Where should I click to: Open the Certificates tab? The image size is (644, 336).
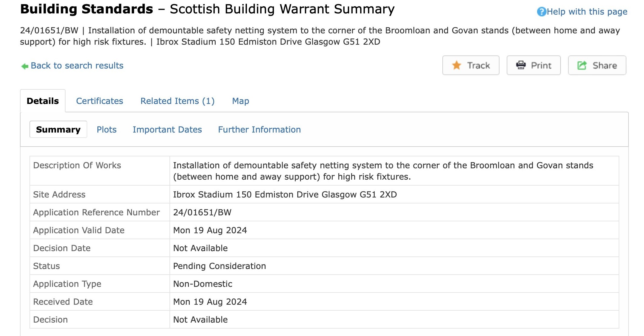click(99, 101)
